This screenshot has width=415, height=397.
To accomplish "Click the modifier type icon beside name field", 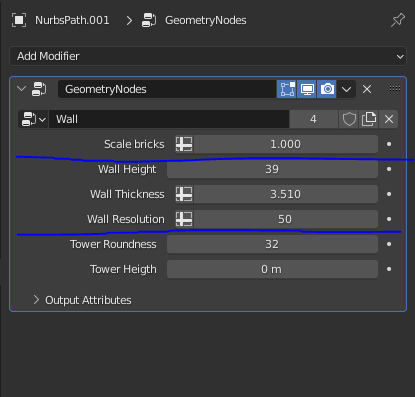I will 39,89.
